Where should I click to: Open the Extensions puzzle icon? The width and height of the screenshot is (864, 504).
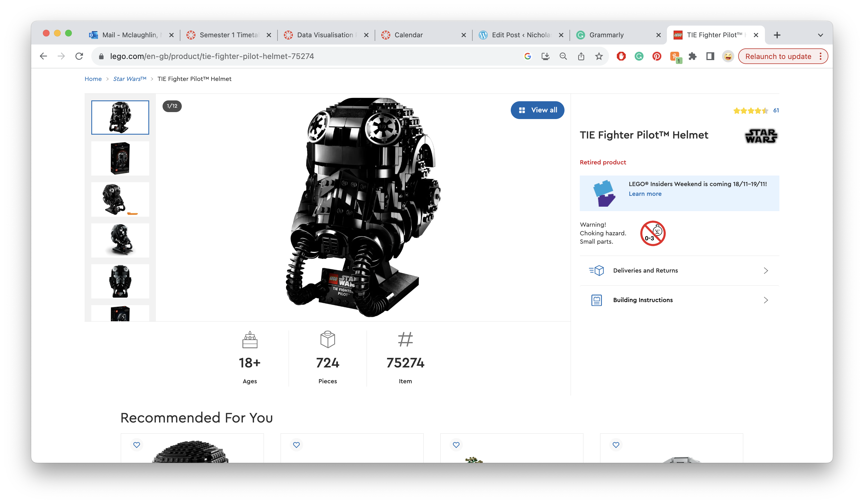coord(692,56)
